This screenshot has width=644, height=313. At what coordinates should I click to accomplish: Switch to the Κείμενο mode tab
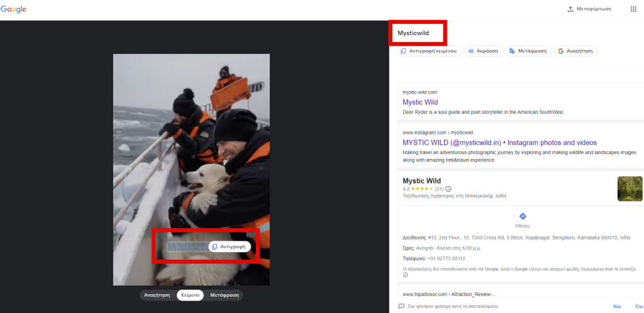[190, 295]
